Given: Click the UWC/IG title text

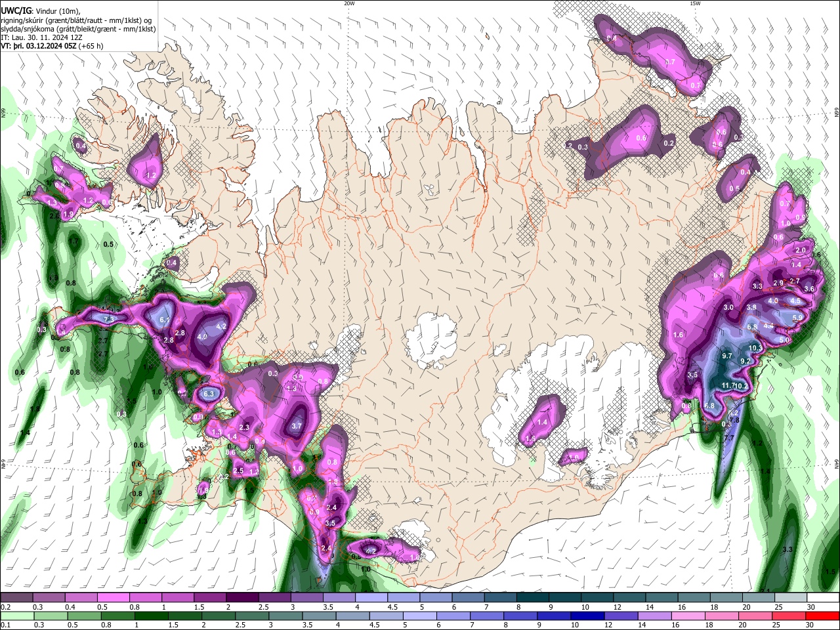Looking at the screenshot, I should coord(16,11).
